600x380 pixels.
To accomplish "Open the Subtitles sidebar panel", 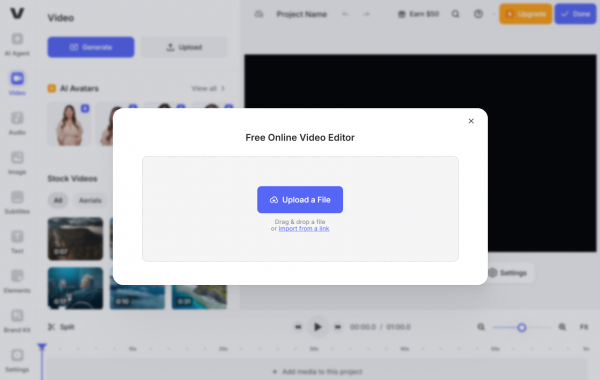I will pyautogui.click(x=17, y=202).
